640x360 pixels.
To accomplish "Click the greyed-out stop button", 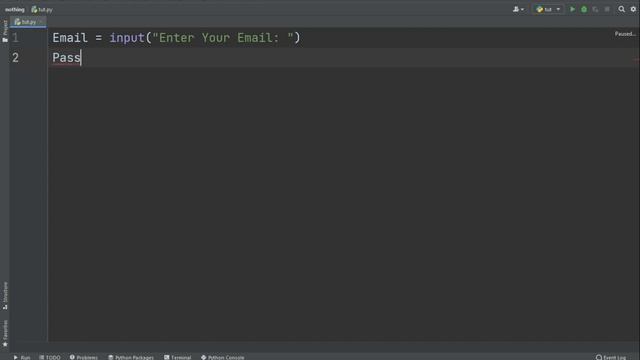I will click(607, 9).
